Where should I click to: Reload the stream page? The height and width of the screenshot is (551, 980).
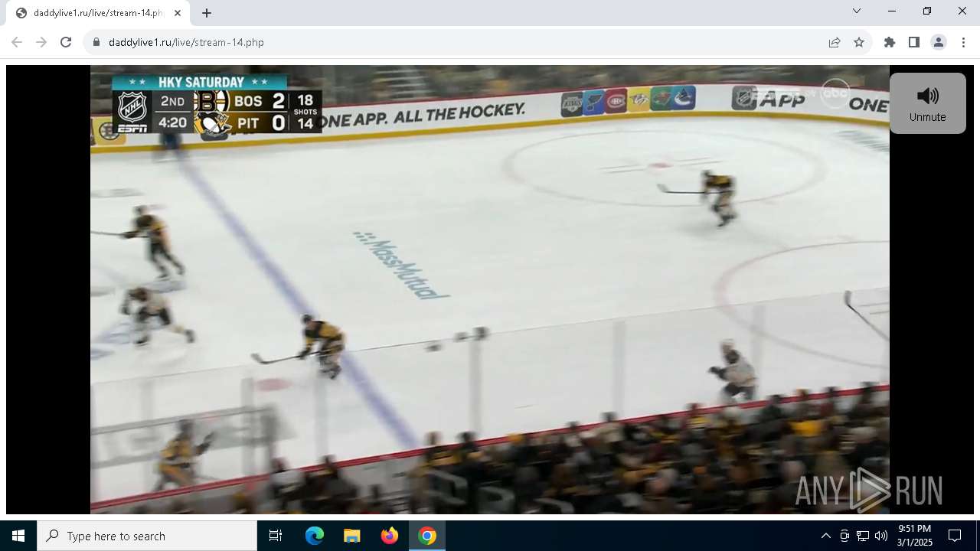[66, 42]
